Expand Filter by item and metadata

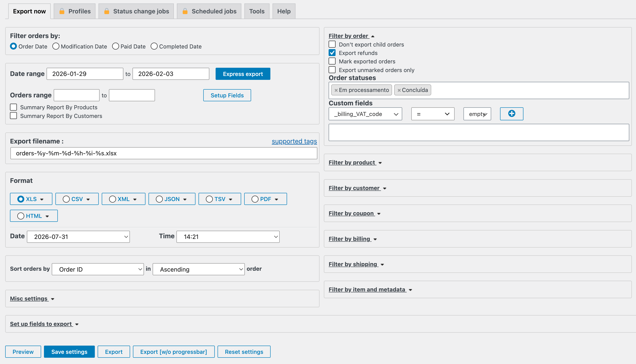point(370,290)
